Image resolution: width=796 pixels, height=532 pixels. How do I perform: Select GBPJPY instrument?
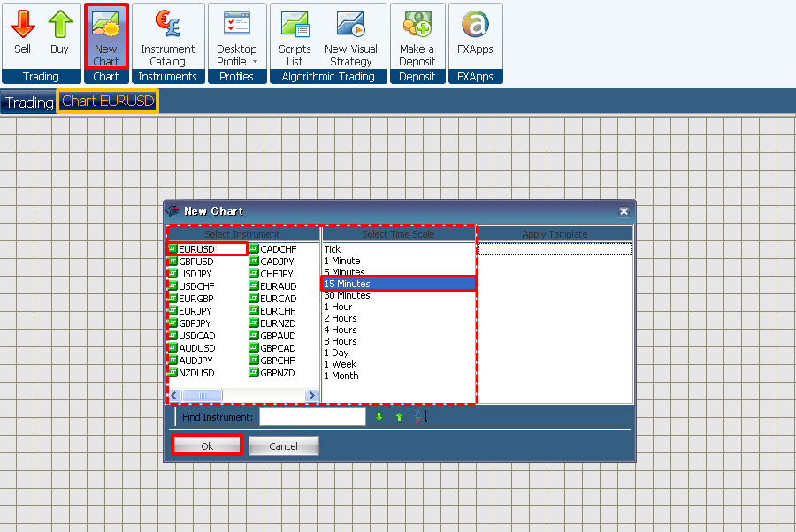(x=189, y=323)
